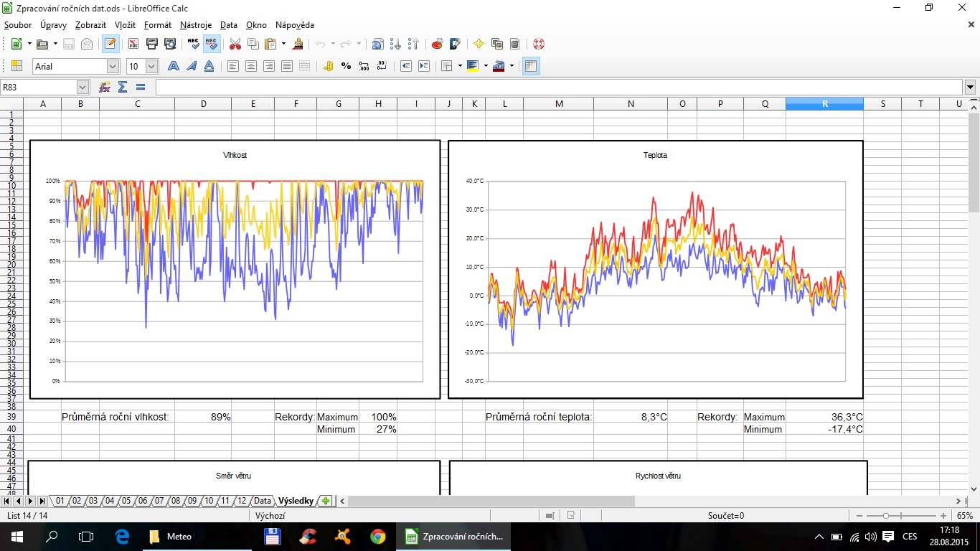980x551 pixels.
Task: Toggle grid lines for the current sheet
Action: tap(531, 66)
